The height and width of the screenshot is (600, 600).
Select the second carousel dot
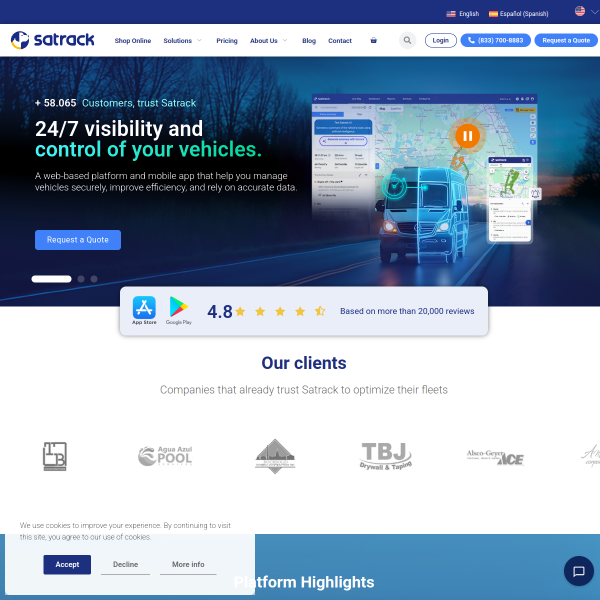point(81,279)
